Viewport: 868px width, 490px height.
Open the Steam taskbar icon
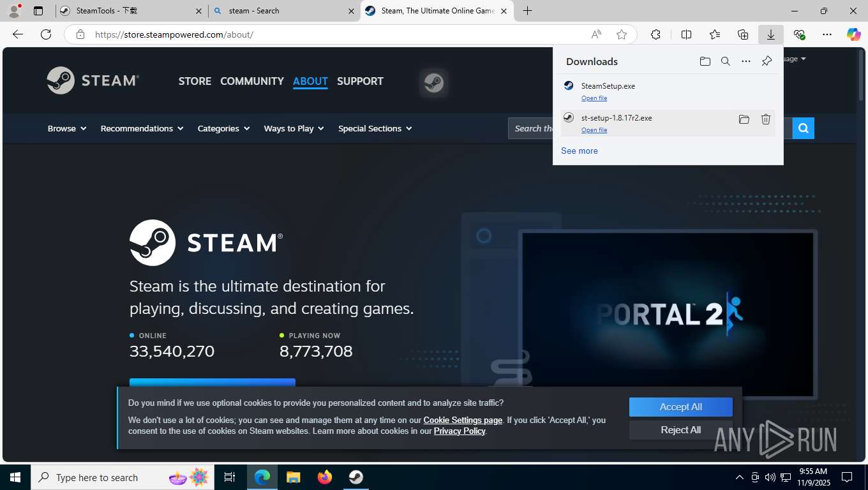[x=355, y=477]
